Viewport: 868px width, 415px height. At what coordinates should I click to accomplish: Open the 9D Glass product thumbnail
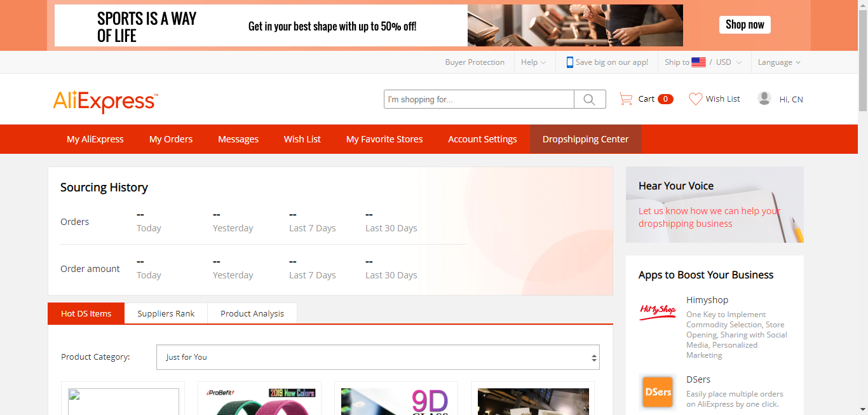click(397, 402)
